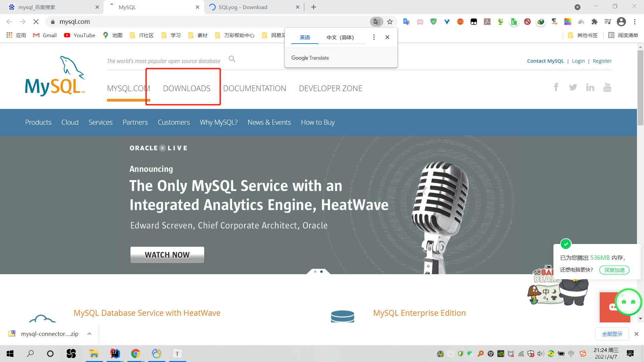Open the Gmail bookmark
The image size is (644, 362).
coord(45,35)
